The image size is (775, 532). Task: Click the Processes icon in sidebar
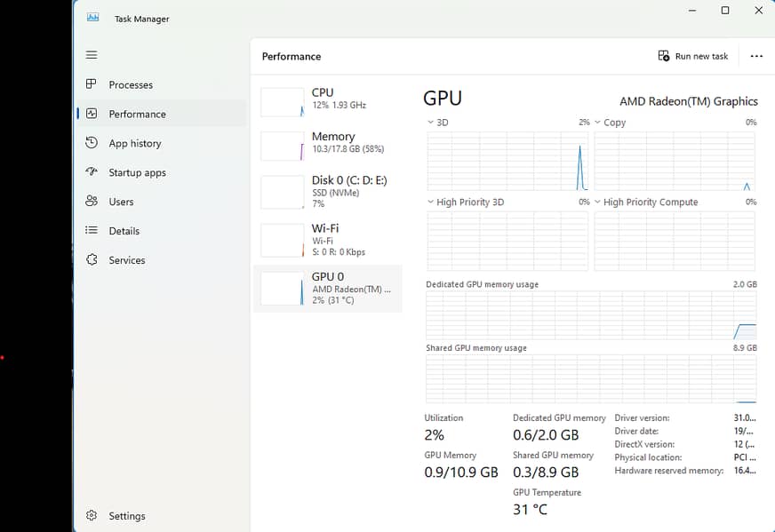[x=92, y=84]
